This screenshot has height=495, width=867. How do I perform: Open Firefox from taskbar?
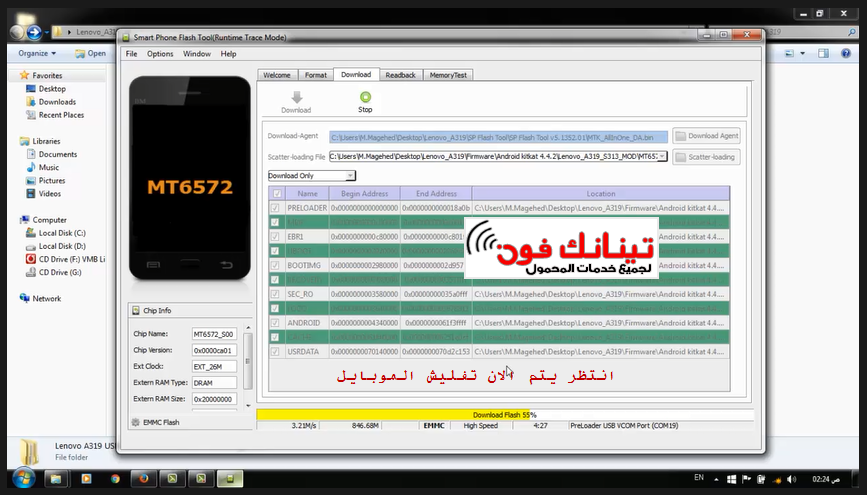click(x=144, y=479)
